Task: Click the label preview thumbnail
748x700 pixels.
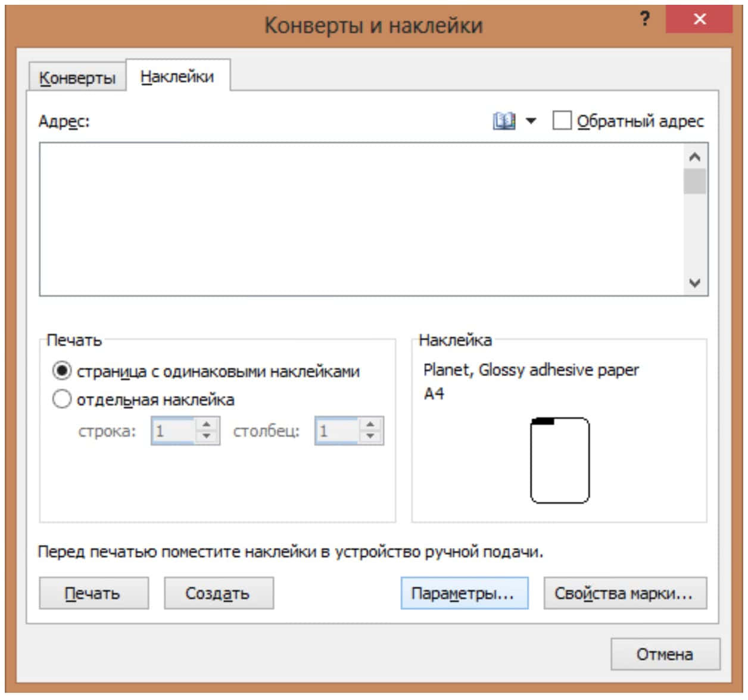Action: click(x=559, y=460)
